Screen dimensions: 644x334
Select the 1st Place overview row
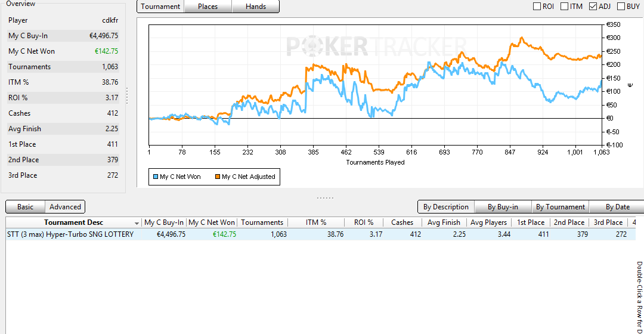coord(63,144)
